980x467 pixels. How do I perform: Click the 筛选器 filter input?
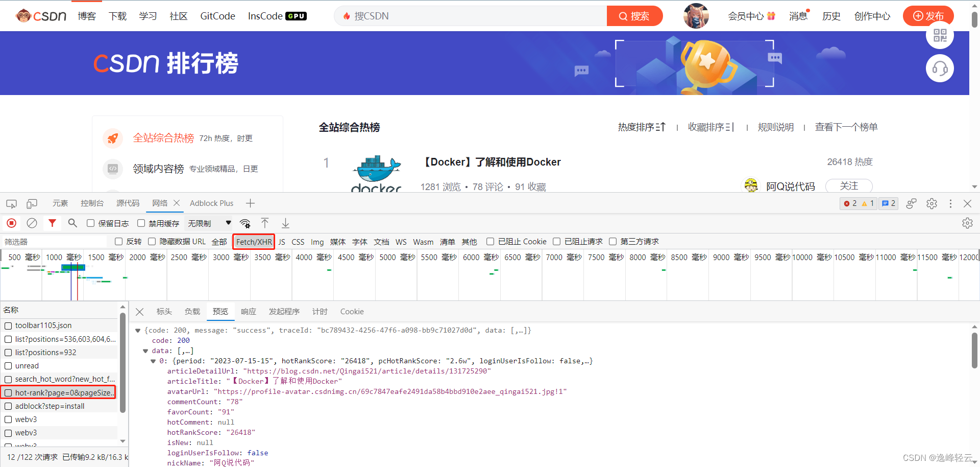(54, 242)
